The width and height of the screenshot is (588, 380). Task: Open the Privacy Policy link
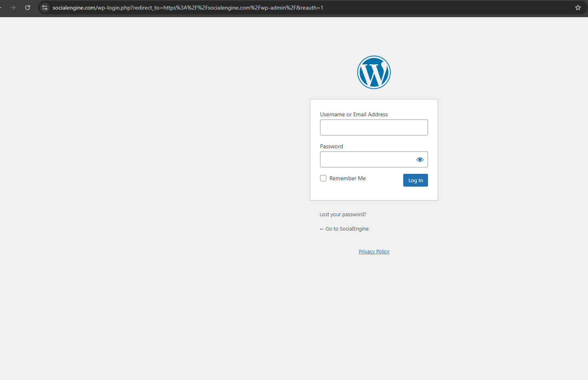click(374, 252)
